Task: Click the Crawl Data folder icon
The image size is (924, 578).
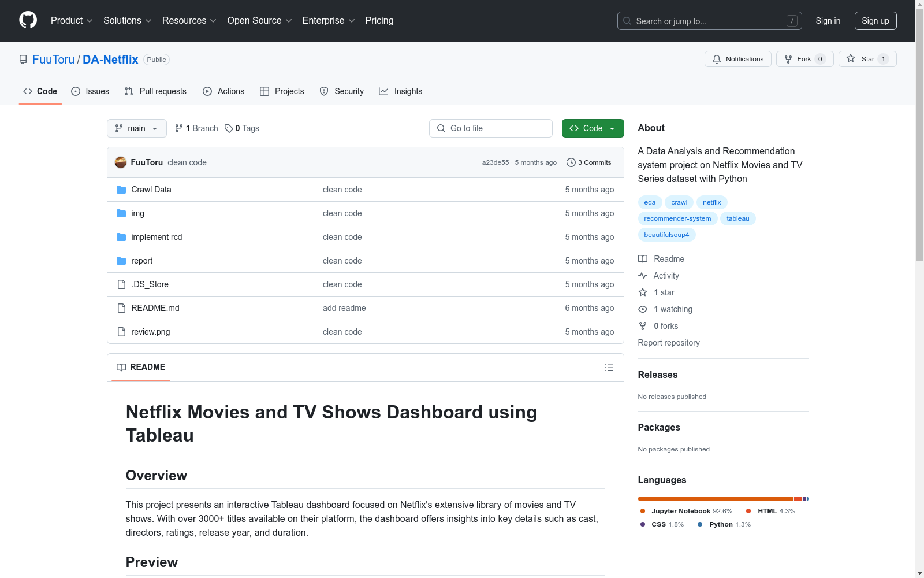Action: tap(121, 190)
